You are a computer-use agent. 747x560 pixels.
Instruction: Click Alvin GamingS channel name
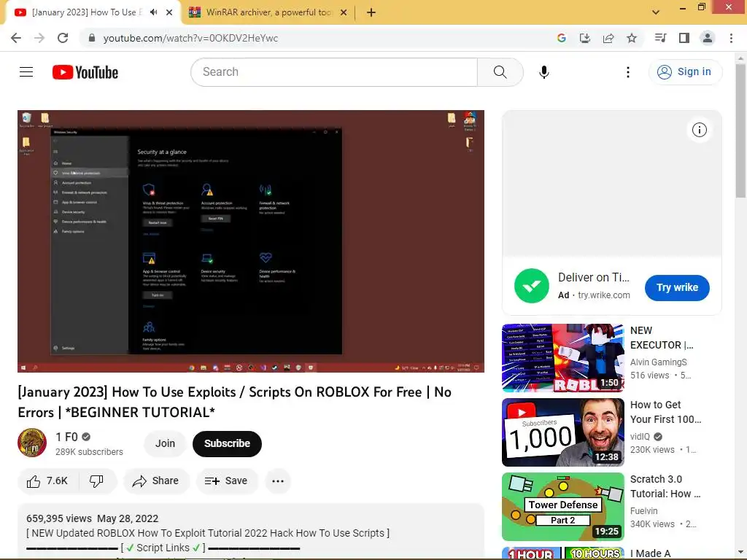[659, 362]
